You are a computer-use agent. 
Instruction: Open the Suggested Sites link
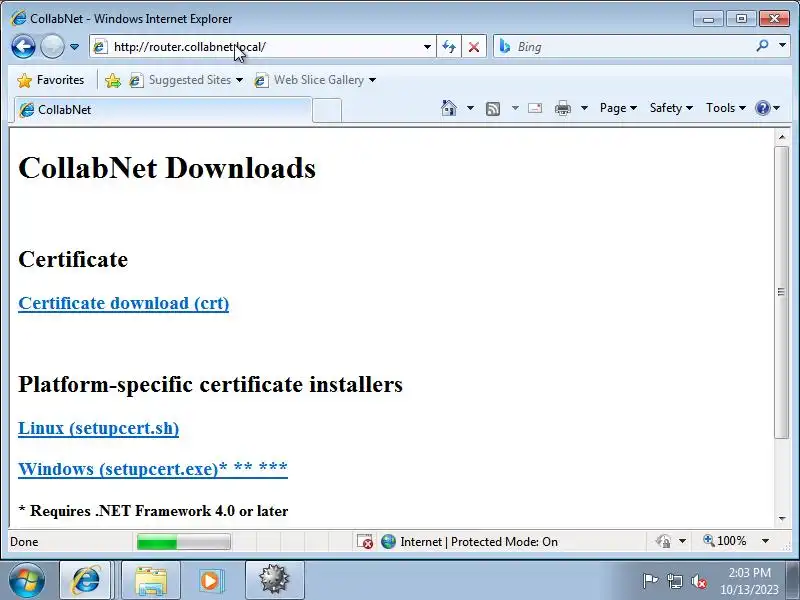point(186,80)
